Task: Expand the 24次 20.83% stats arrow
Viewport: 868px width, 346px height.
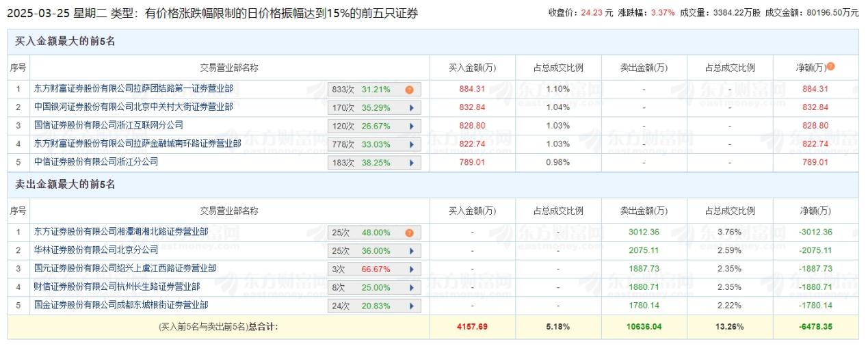Action: [411, 306]
